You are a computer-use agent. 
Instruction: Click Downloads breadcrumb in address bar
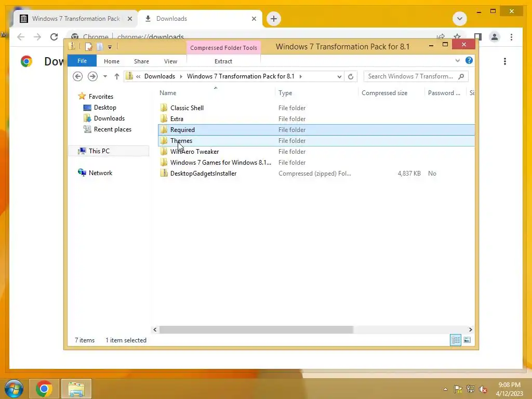click(x=160, y=76)
